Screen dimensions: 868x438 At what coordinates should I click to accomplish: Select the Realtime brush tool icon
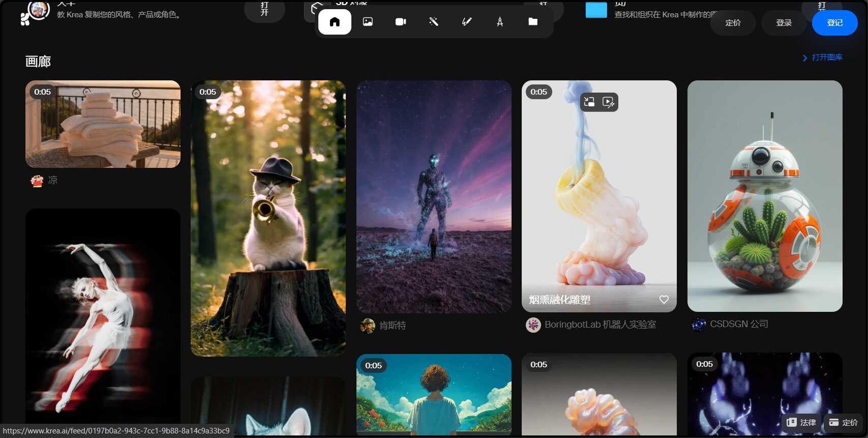point(467,22)
